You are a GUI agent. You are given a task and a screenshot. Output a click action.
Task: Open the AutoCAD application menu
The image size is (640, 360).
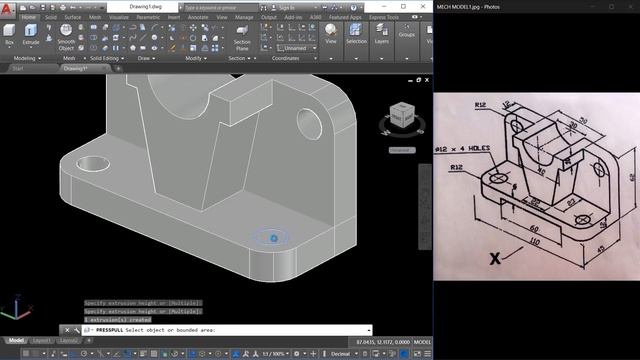pos(7,9)
